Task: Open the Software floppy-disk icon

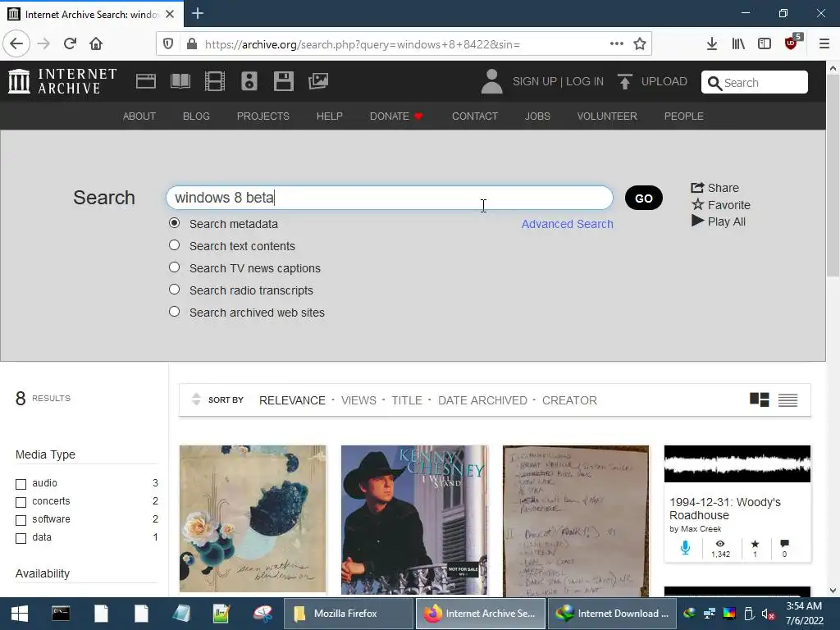Action: pos(283,81)
